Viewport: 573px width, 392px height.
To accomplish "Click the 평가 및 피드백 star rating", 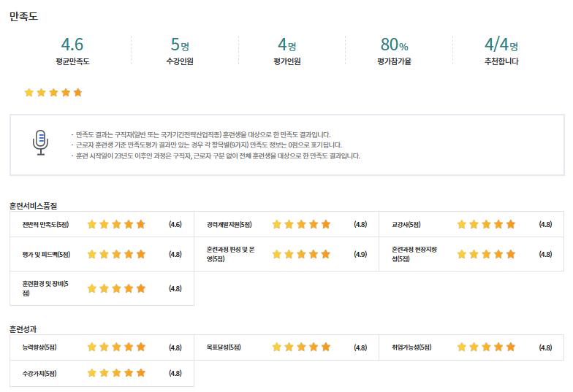I will coord(116,254).
